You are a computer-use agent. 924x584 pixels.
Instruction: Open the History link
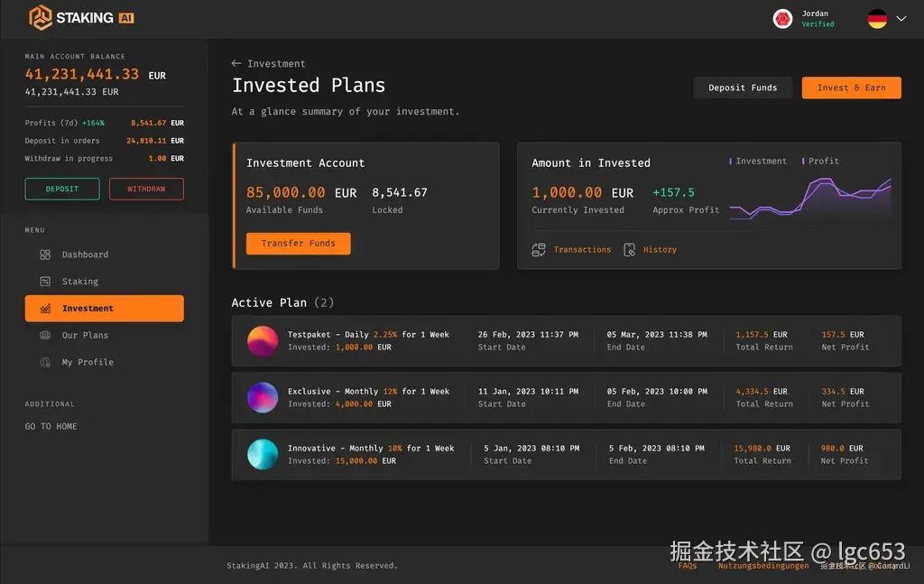(x=660, y=249)
